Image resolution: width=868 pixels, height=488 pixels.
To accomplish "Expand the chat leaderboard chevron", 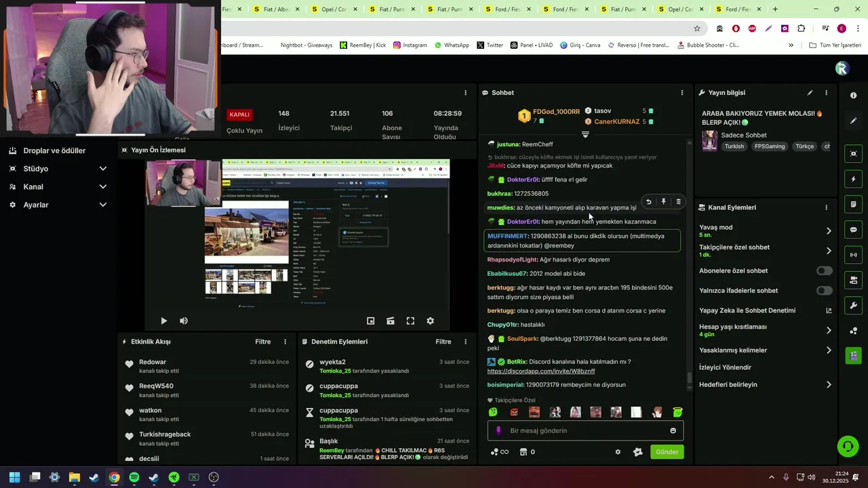I will click(585, 135).
